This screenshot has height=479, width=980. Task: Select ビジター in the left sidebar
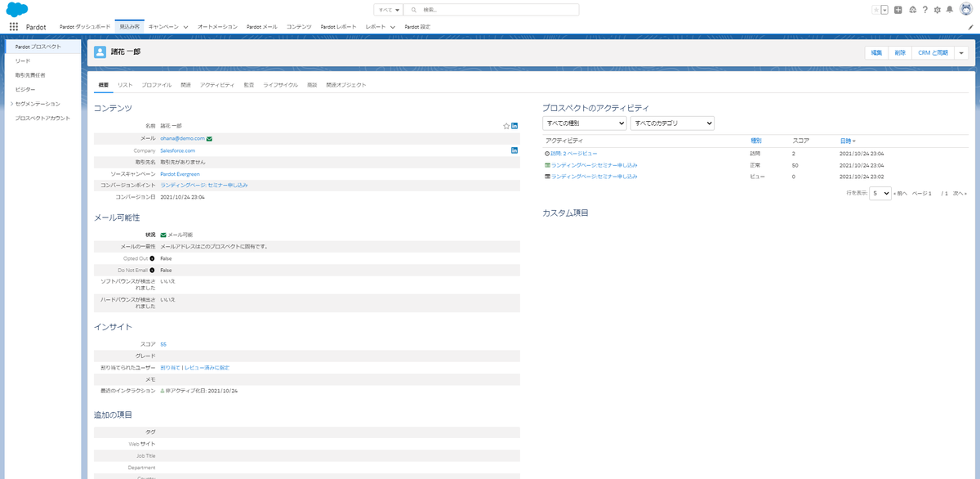click(x=24, y=89)
